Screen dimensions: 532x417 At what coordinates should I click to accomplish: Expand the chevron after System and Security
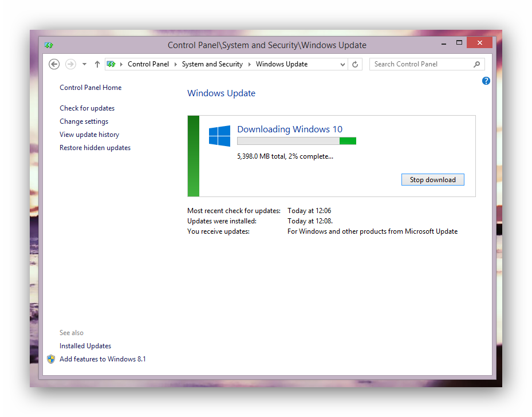click(x=249, y=64)
